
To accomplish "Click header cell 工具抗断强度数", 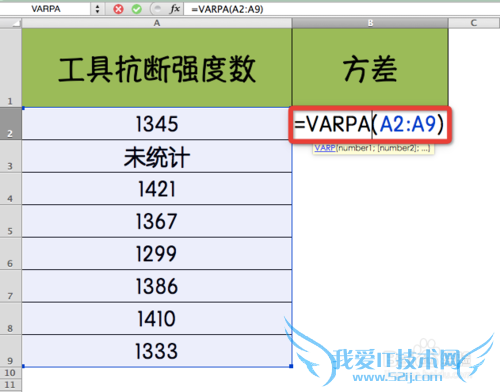I will tap(157, 68).
